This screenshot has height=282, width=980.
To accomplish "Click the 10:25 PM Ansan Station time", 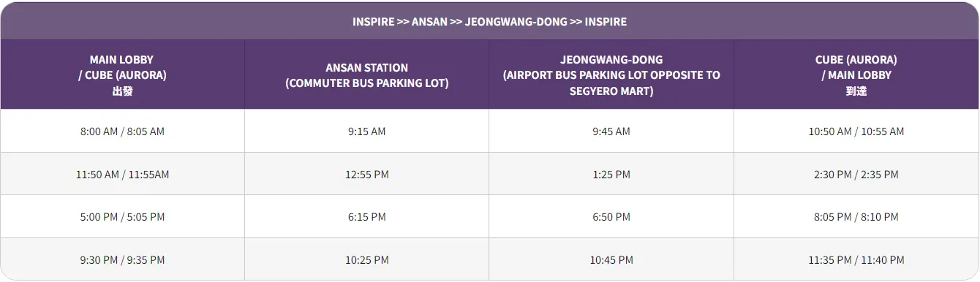I will pos(366,259).
